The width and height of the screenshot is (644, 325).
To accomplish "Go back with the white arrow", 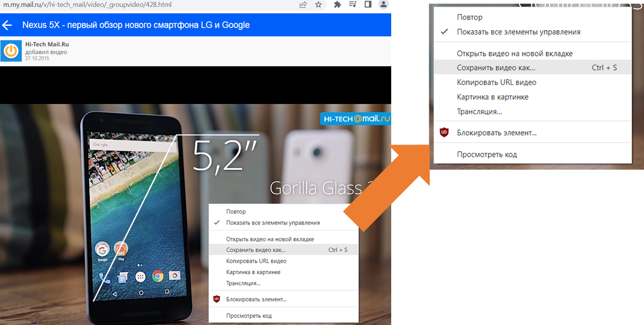I will pos(7,25).
